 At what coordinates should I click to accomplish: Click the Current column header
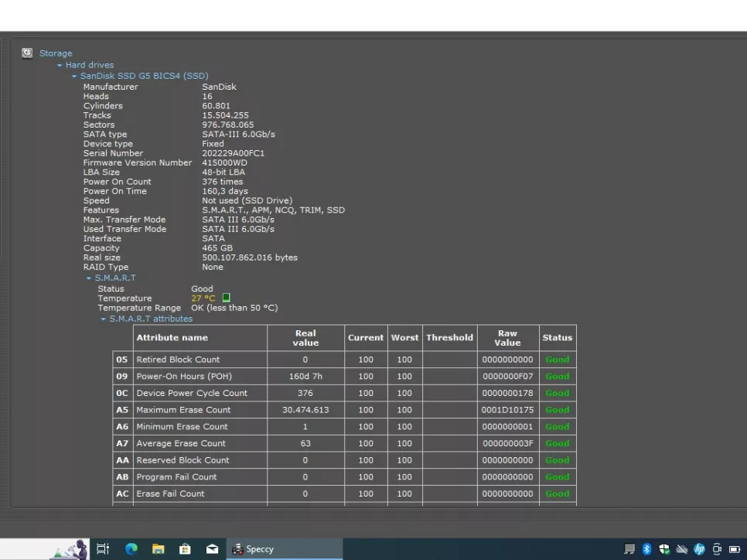[x=366, y=337]
